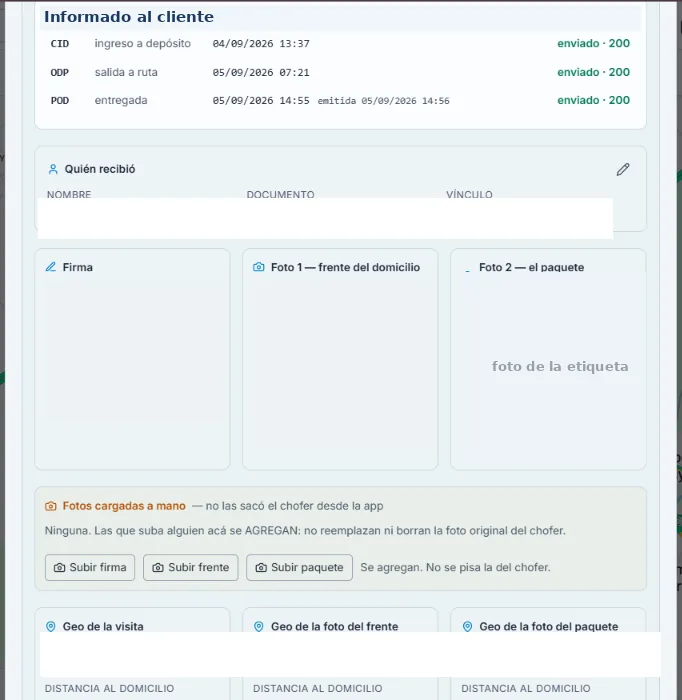
Task: Click the pen icon next to Firma
Action: click(51, 267)
